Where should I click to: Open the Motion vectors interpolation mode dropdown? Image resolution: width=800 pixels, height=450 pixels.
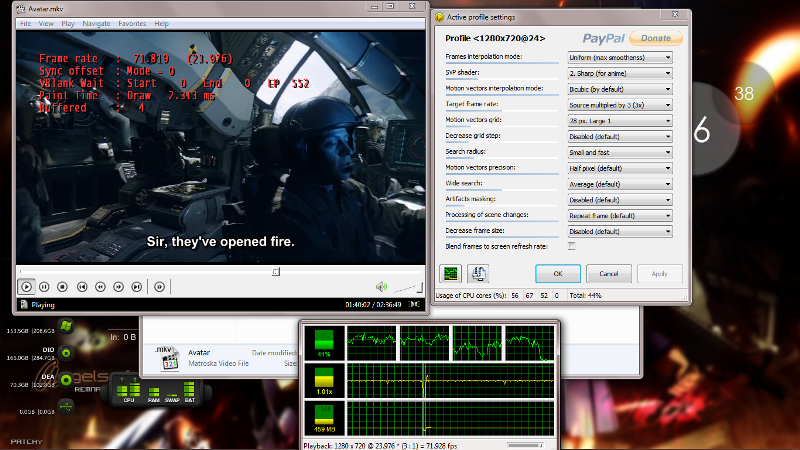(x=620, y=89)
